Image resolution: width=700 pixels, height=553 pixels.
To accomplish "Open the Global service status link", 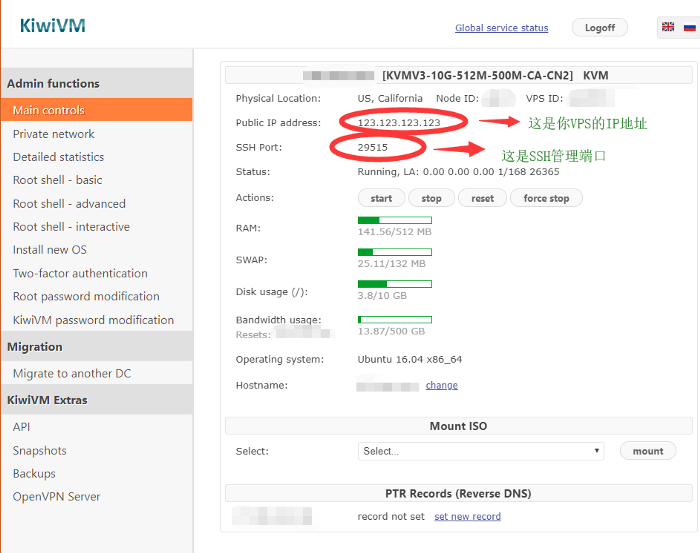I will click(x=501, y=28).
